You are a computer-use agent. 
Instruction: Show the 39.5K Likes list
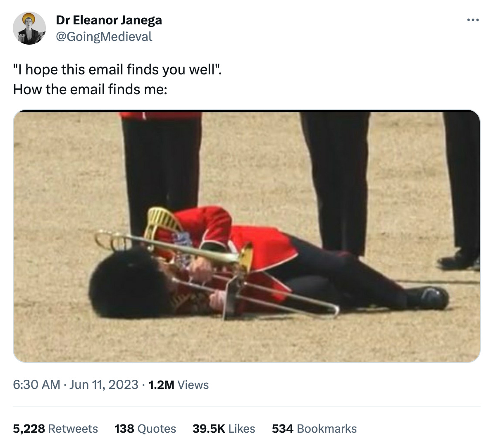click(224, 429)
